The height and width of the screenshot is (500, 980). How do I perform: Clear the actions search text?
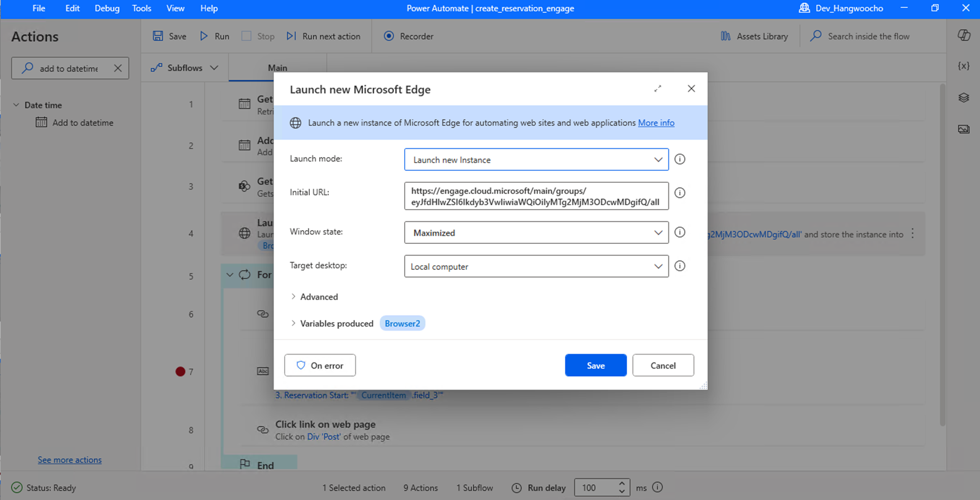pyautogui.click(x=118, y=68)
